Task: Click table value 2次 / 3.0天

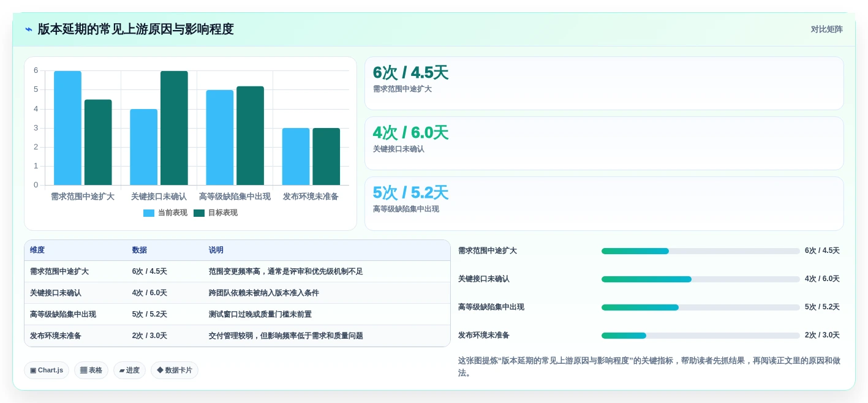Action: coord(149,336)
